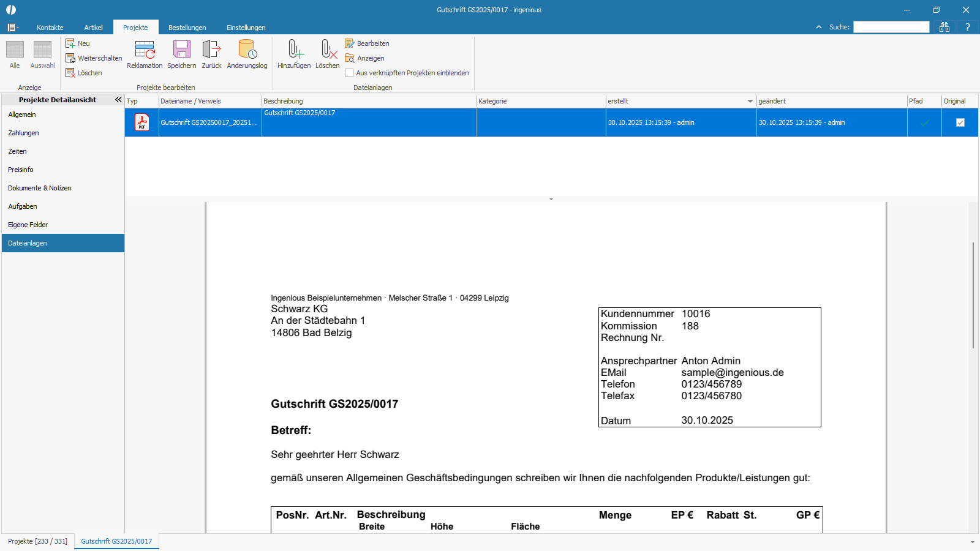Viewport: 980px width, 551px height.
Task: Click Bearbeiten in the Dateianlagen group
Action: coord(372,43)
